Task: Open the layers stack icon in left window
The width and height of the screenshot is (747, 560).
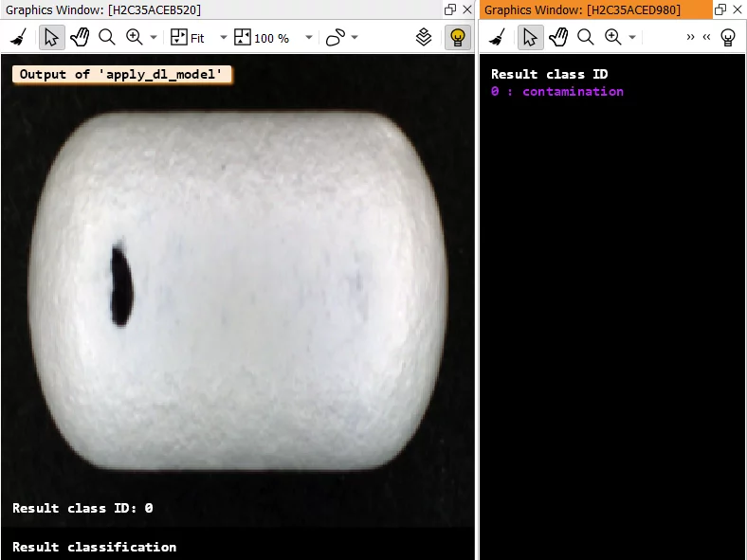Action: 424,38
